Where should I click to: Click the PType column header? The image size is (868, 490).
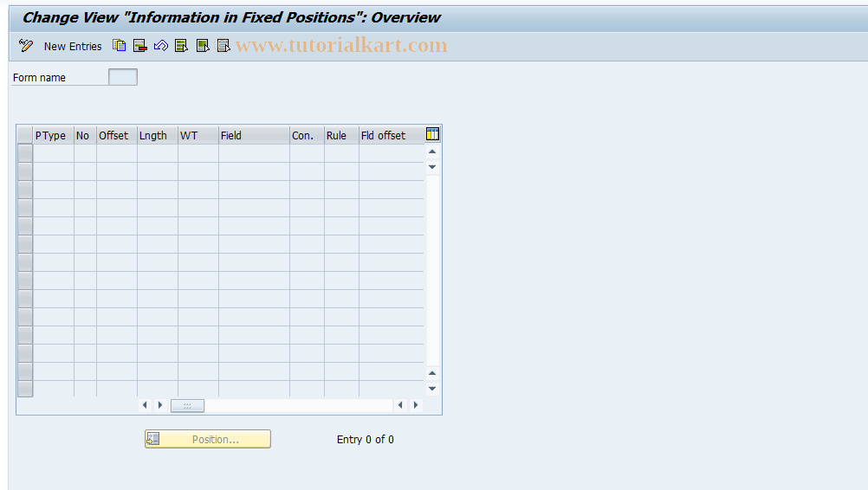click(x=53, y=136)
